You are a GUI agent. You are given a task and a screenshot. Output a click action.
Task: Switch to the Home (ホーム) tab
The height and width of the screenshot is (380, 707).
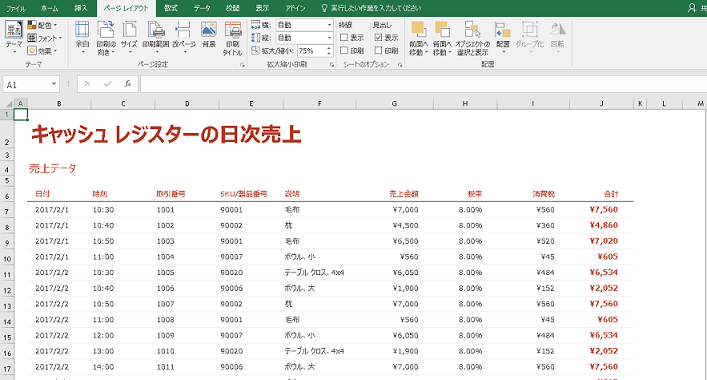click(x=49, y=8)
